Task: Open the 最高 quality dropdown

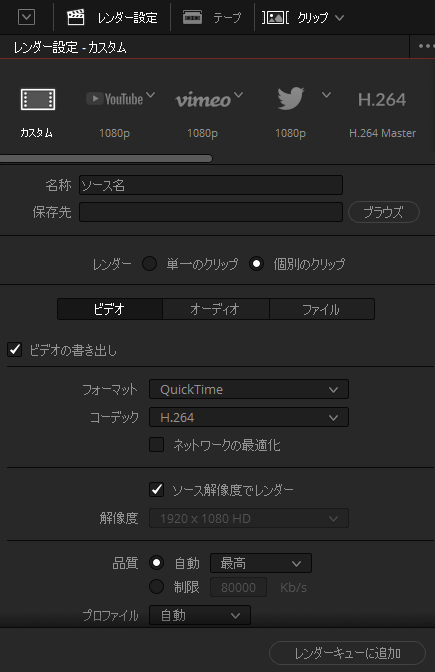Action: click(x=261, y=563)
